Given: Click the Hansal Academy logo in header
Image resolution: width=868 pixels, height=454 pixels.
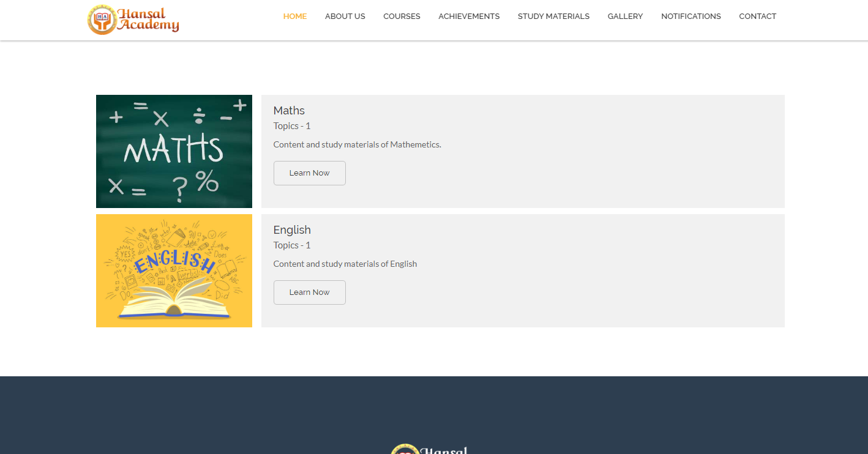Looking at the screenshot, I should pos(133,20).
